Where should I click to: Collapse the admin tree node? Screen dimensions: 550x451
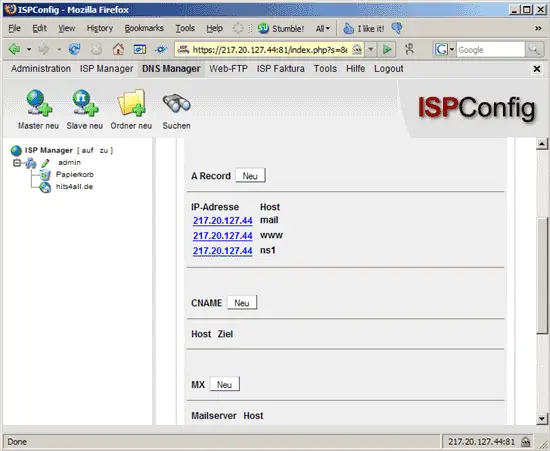pyautogui.click(x=16, y=163)
